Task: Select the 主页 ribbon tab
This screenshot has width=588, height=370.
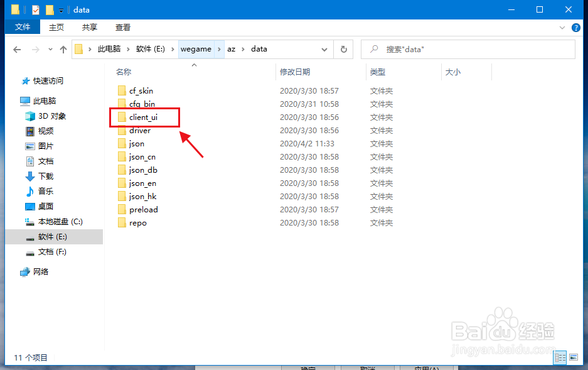Action: pyautogui.click(x=56, y=27)
